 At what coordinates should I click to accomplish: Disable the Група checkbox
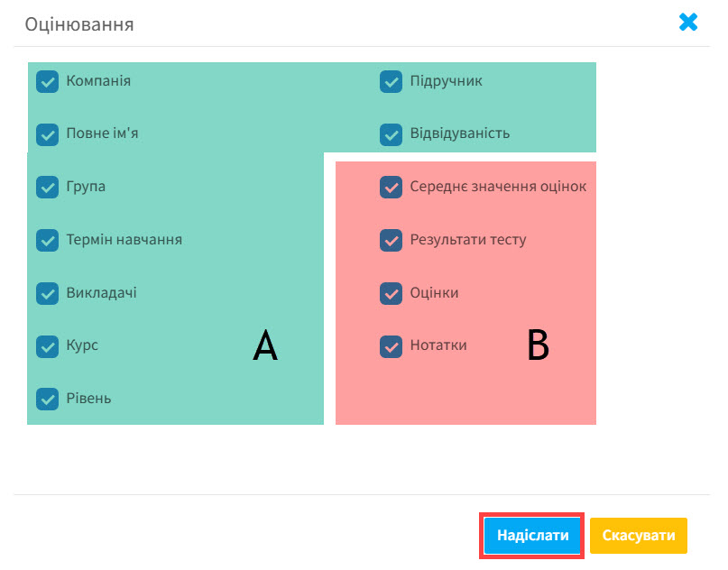[x=47, y=187]
